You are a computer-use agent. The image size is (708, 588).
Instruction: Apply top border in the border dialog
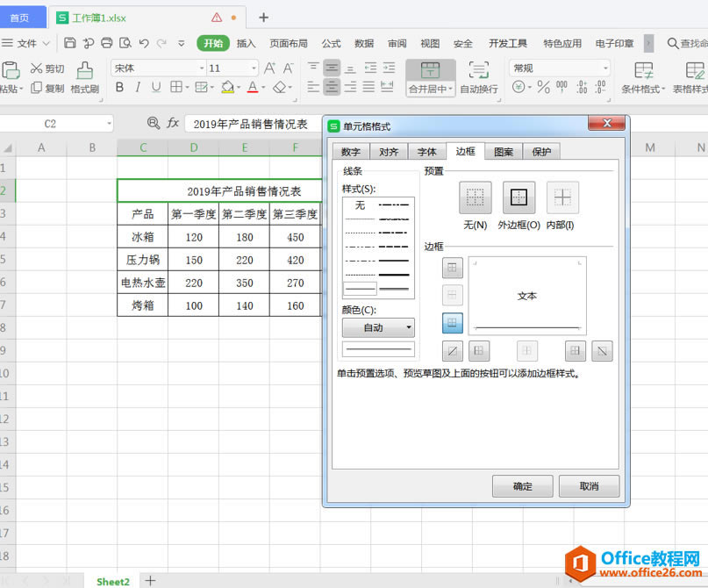click(x=452, y=268)
